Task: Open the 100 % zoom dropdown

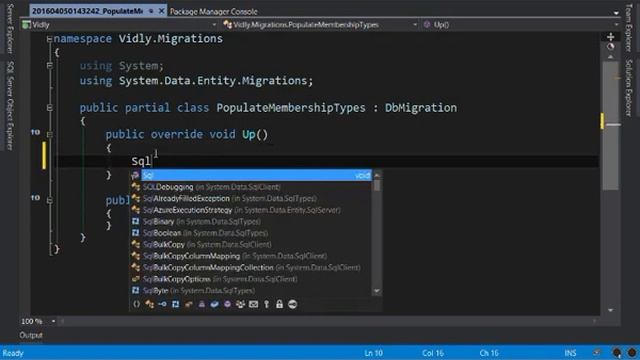Action: (x=53, y=321)
